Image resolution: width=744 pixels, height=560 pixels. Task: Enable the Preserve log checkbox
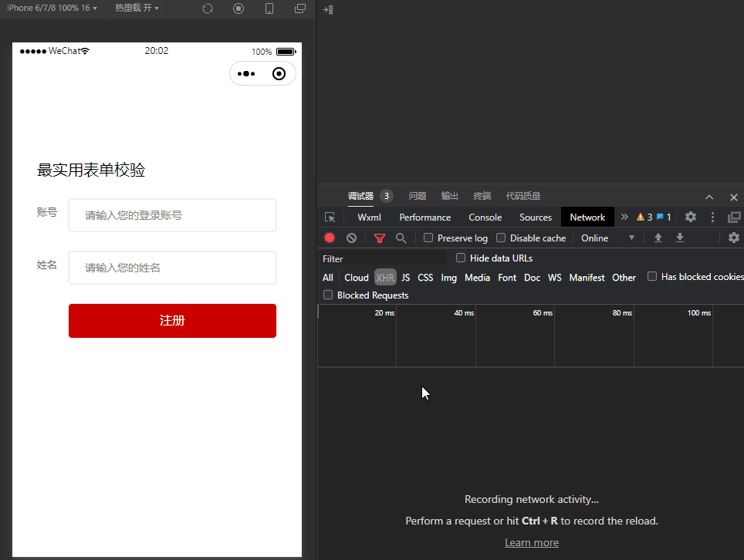coord(428,238)
